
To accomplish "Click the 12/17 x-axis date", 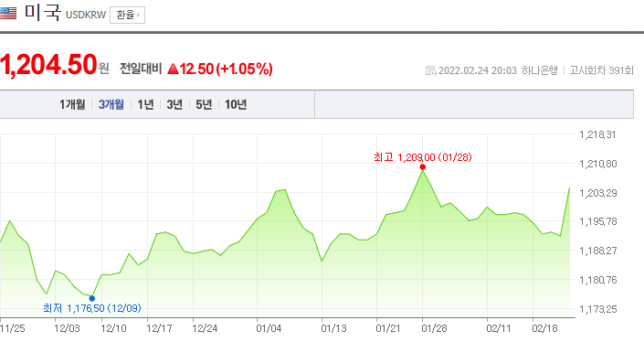I will tap(159, 328).
